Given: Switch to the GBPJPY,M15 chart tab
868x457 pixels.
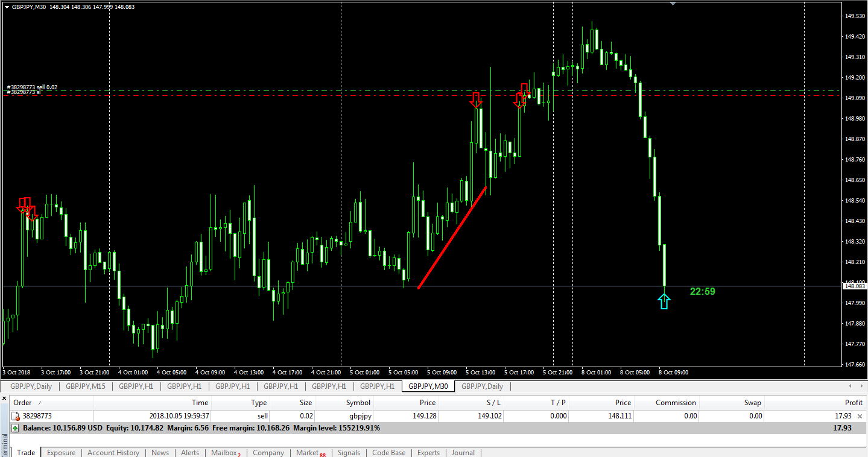Looking at the screenshot, I should [85, 386].
